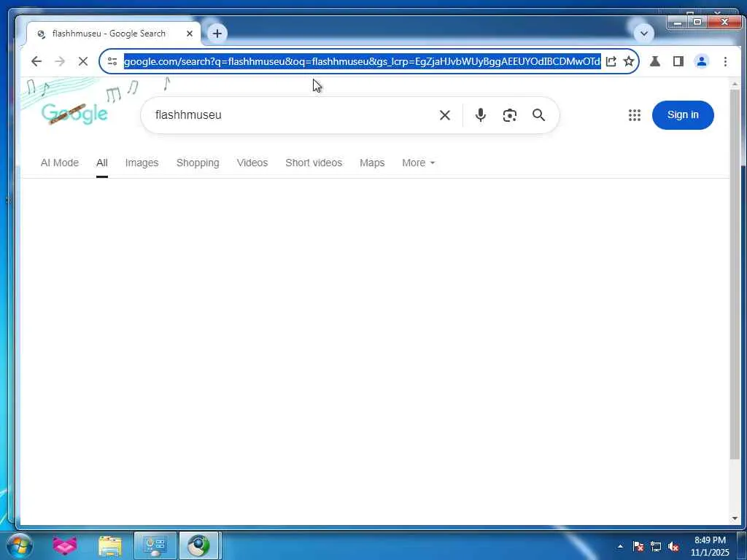
Task: Stop loading the page
Action: point(83,61)
